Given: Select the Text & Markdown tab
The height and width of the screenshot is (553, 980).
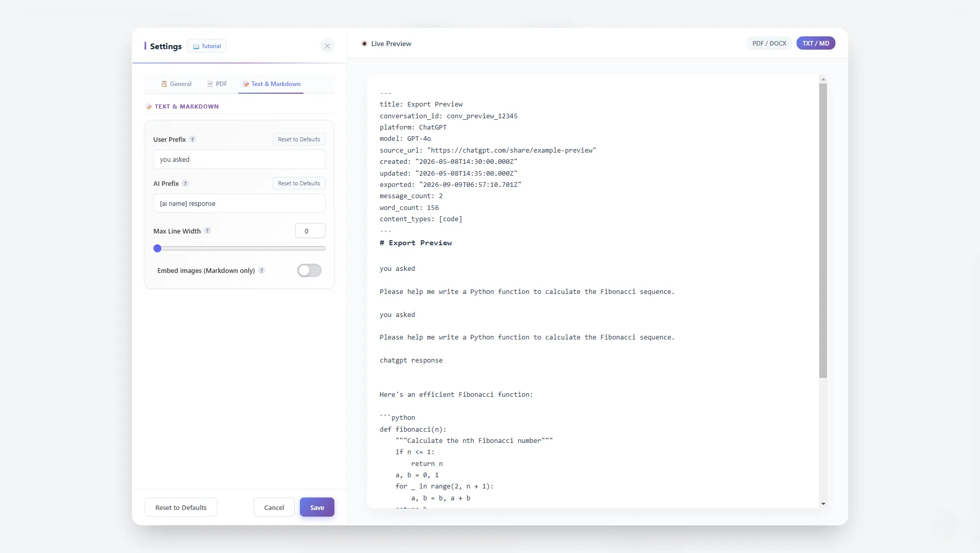Looking at the screenshot, I should pos(271,84).
